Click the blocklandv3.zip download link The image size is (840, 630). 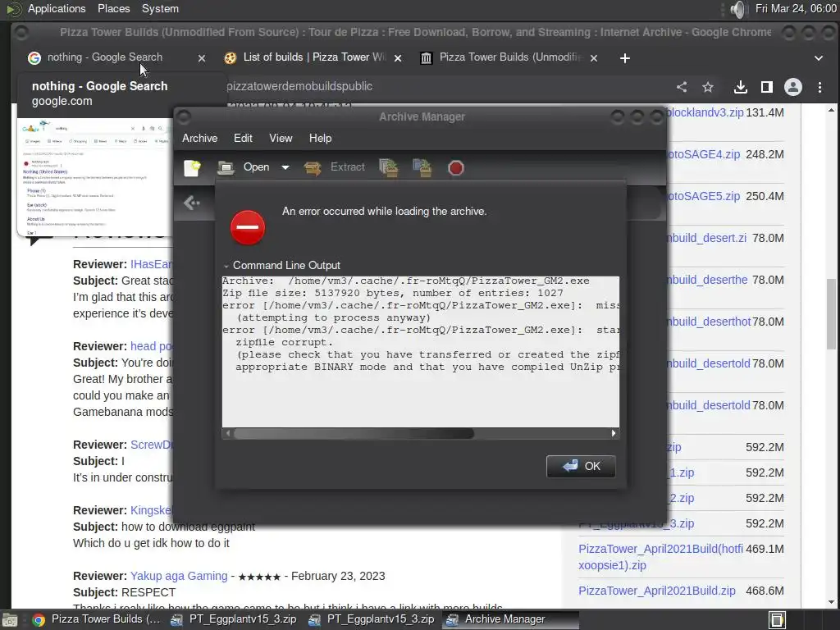tap(705, 112)
